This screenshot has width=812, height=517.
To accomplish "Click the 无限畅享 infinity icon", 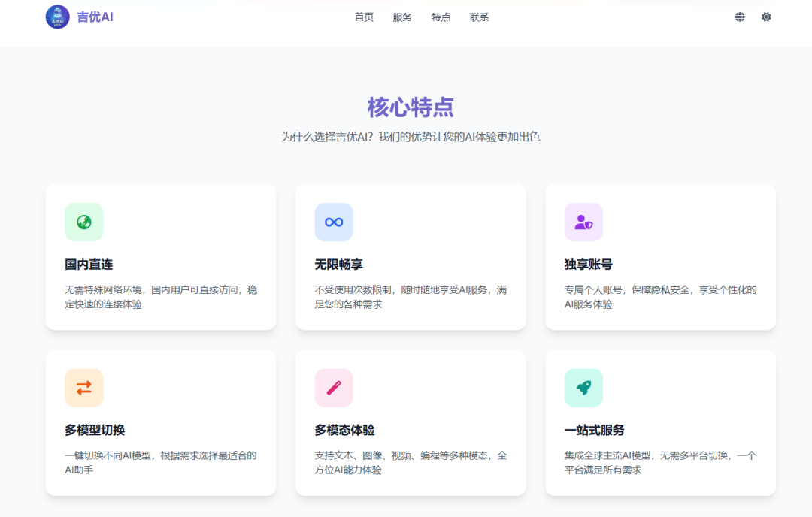I will coord(333,222).
